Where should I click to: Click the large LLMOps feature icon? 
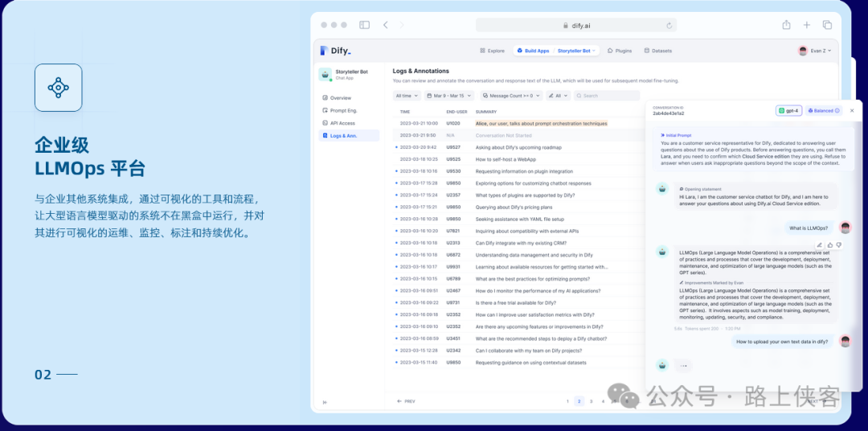click(58, 88)
